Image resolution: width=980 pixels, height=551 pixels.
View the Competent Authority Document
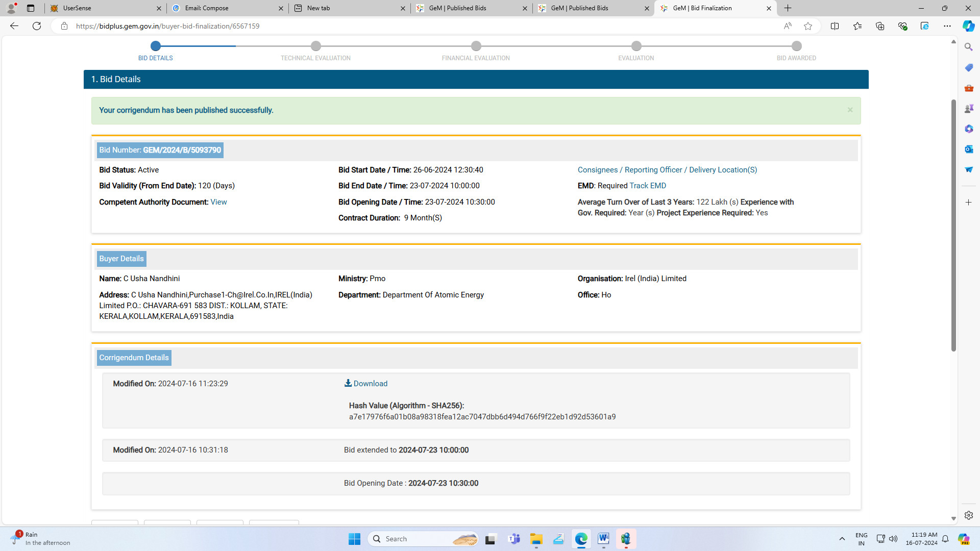pos(218,202)
